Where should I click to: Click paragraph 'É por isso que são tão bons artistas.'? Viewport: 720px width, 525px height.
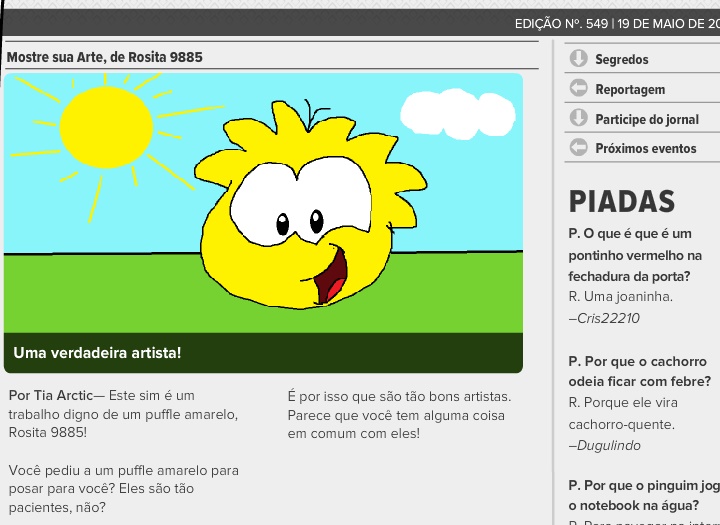coord(399,396)
